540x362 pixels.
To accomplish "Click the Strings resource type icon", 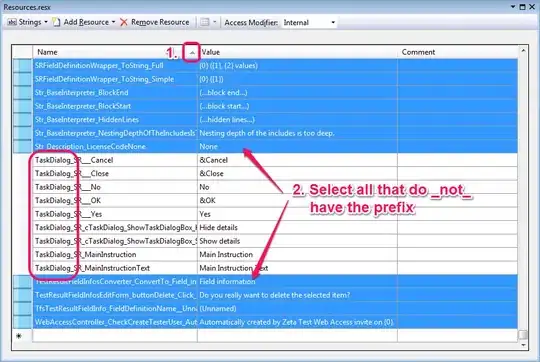I will tap(12, 22).
